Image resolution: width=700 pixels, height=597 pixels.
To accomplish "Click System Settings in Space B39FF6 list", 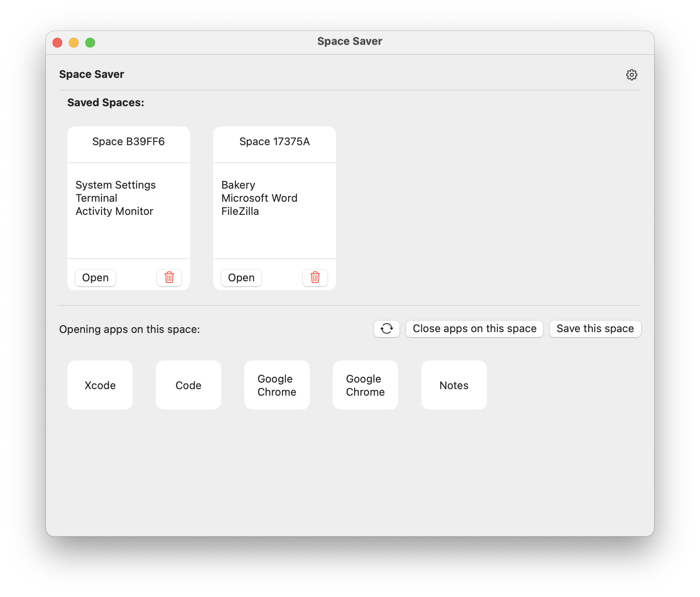I will click(x=115, y=185).
